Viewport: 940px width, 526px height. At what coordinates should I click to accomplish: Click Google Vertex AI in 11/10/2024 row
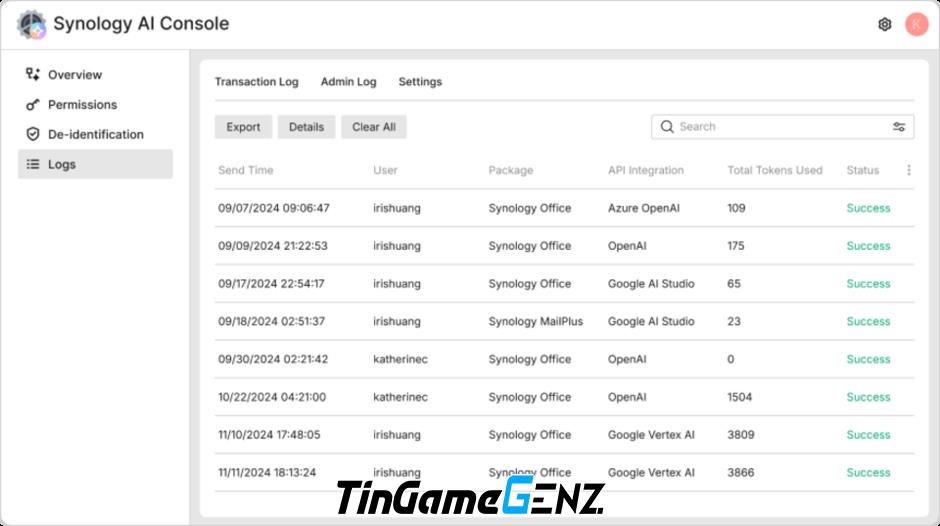click(651, 435)
